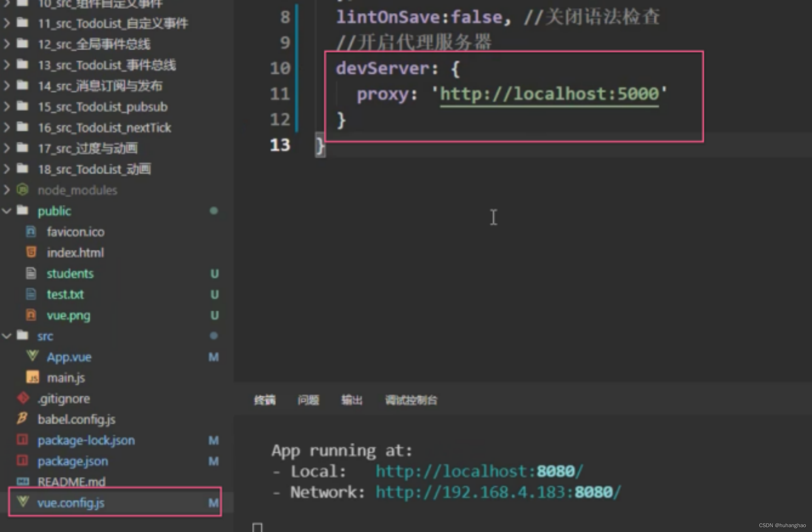Screen dimensions: 812x532
Task: Click the Babel icon beside babel.config.js
Action: (22, 419)
